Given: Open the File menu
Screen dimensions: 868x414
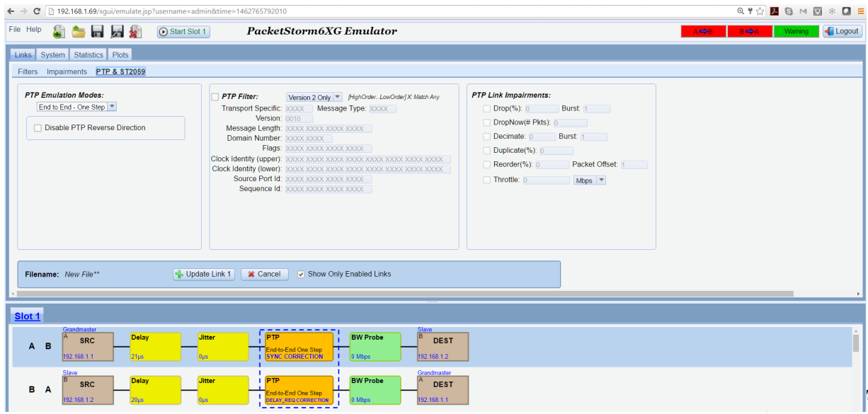Looking at the screenshot, I should (15, 30).
